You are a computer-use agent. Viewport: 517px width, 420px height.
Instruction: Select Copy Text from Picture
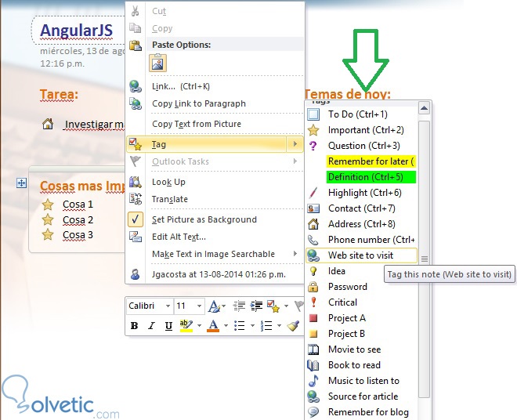(215, 124)
